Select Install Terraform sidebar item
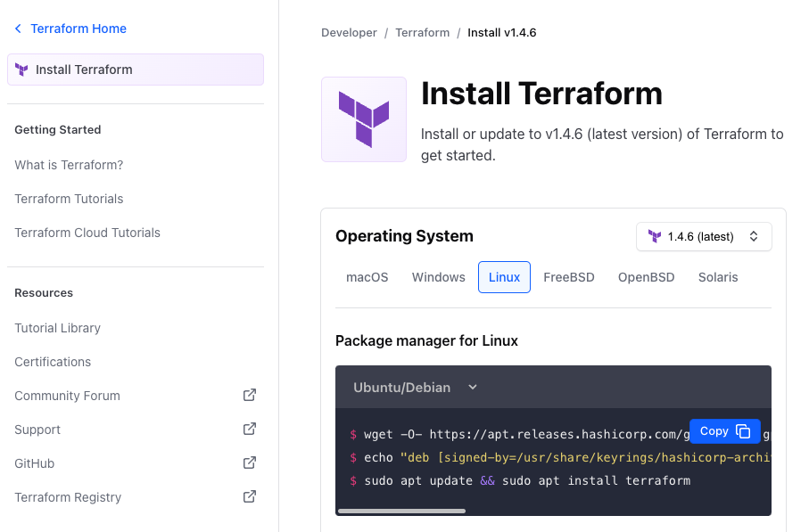 point(136,70)
